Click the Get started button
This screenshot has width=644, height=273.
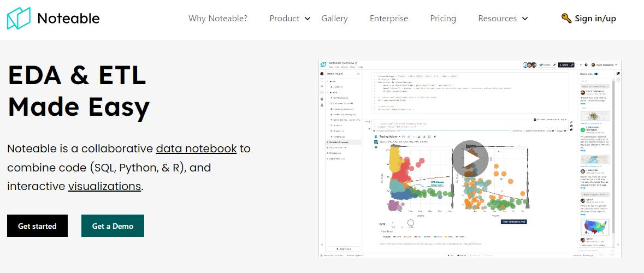tap(37, 226)
